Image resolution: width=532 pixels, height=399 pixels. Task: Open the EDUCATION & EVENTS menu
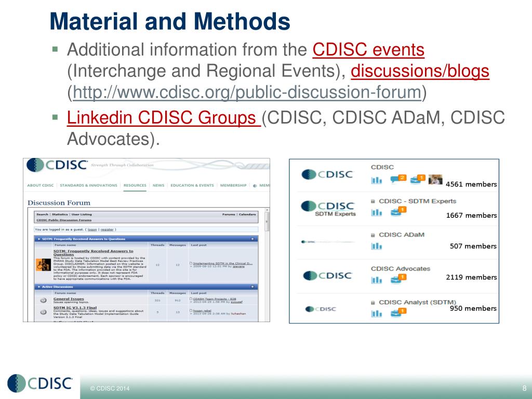click(x=192, y=185)
